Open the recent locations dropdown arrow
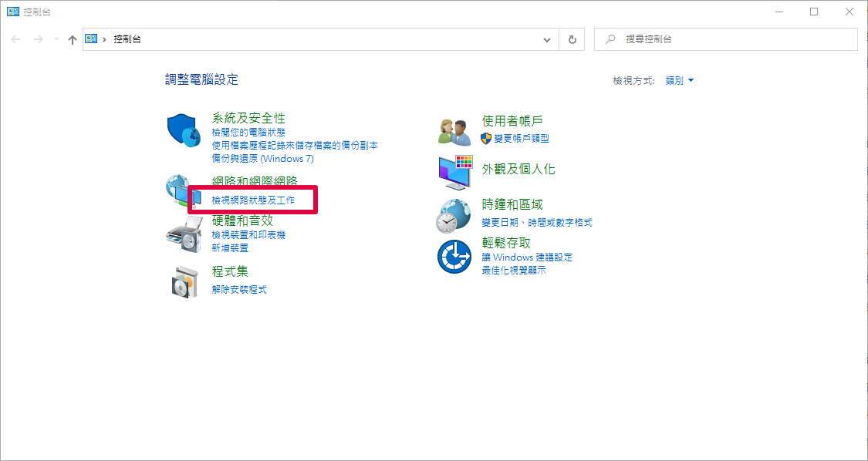Screen dimensions: 868x461 [x=56, y=40]
